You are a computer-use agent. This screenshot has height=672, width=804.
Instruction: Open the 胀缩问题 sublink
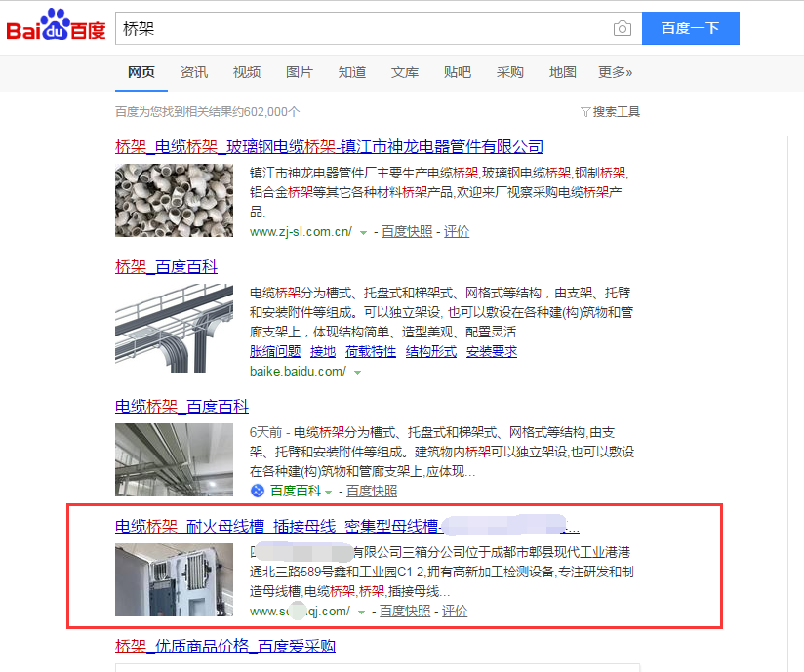coord(275,352)
